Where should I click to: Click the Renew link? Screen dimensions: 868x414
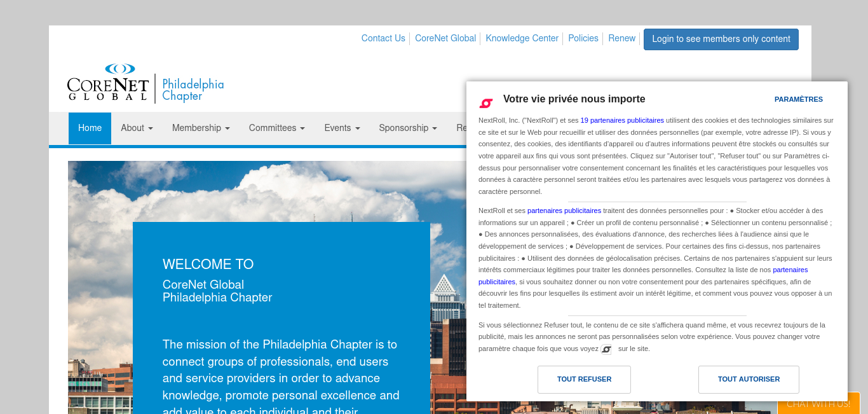click(x=622, y=38)
